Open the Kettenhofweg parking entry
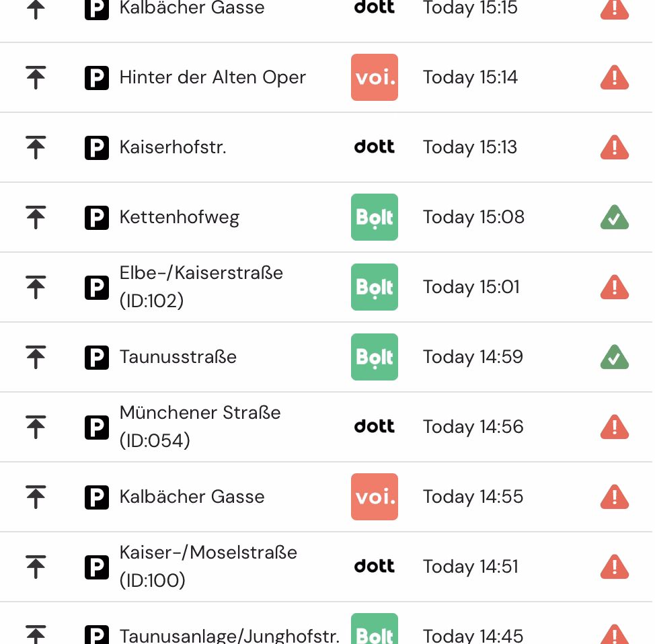This screenshot has height=644, width=655. [x=326, y=217]
